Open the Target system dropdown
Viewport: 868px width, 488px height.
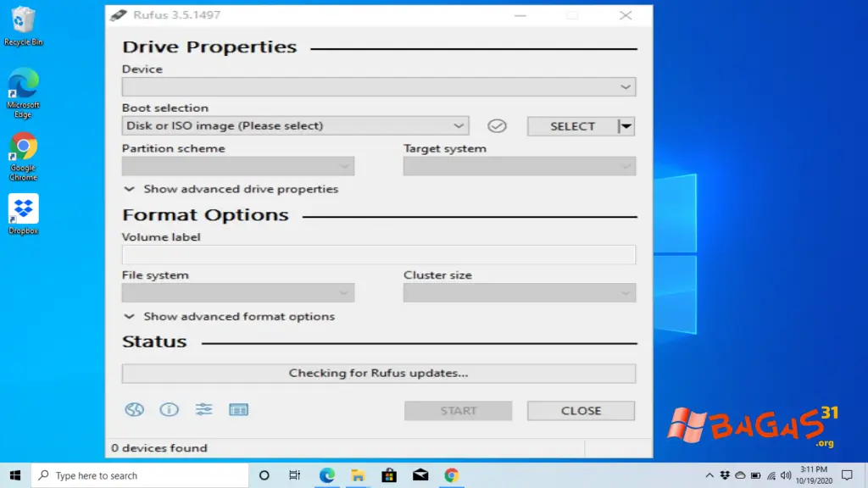[520, 166]
